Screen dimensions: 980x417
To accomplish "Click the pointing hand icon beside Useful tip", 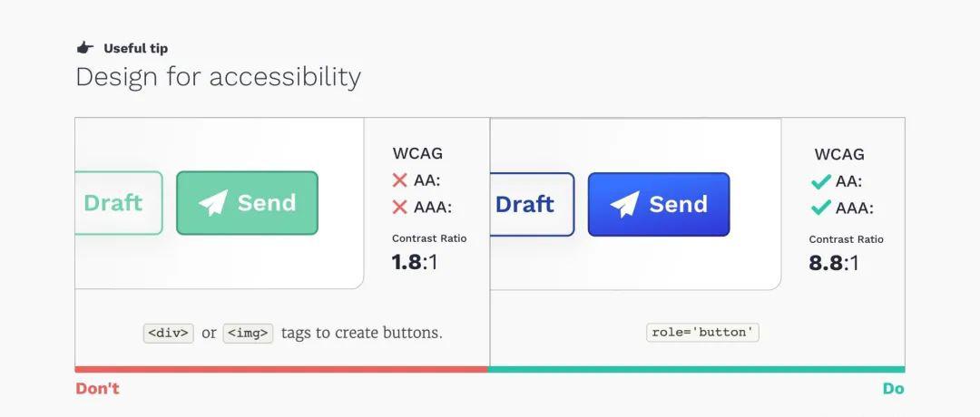I will (x=85, y=48).
